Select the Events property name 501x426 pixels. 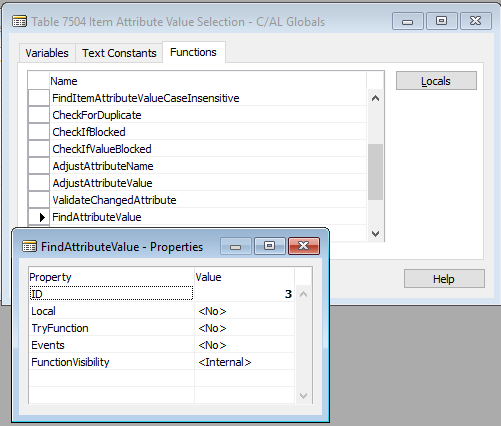(48, 345)
